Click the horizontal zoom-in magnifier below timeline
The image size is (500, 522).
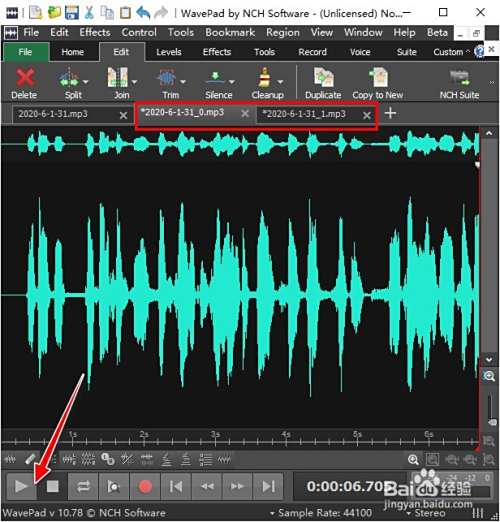(x=413, y=460)
